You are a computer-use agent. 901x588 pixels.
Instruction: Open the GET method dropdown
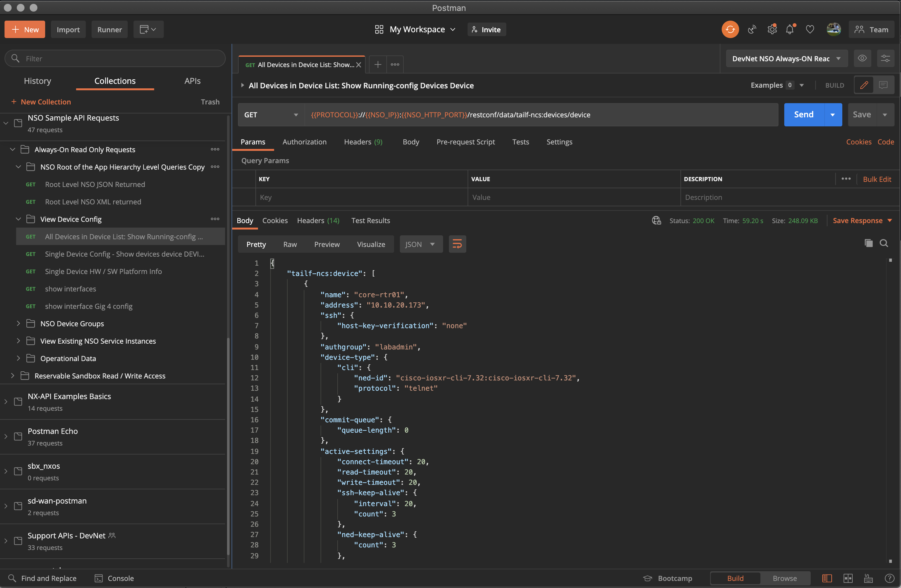(x=271, y=115)
